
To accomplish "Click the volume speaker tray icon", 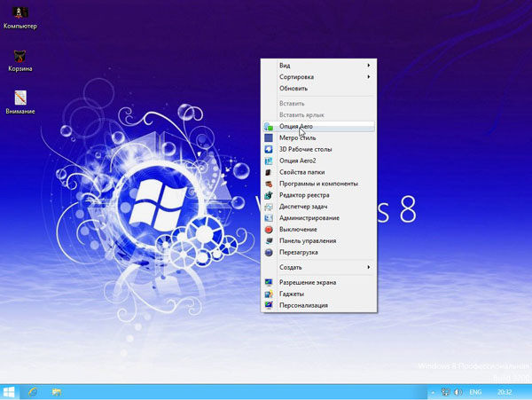I will (458, 391).
